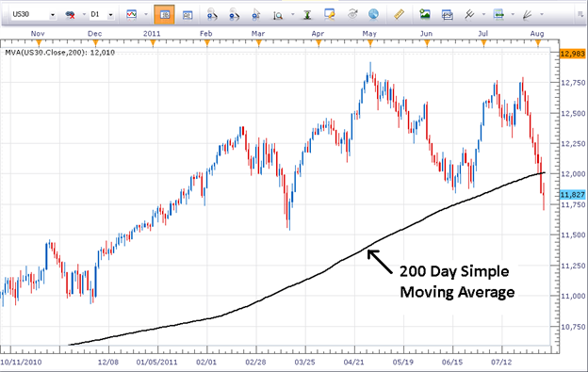Click the Aug orange timeline marker

(x=538, y=43)
